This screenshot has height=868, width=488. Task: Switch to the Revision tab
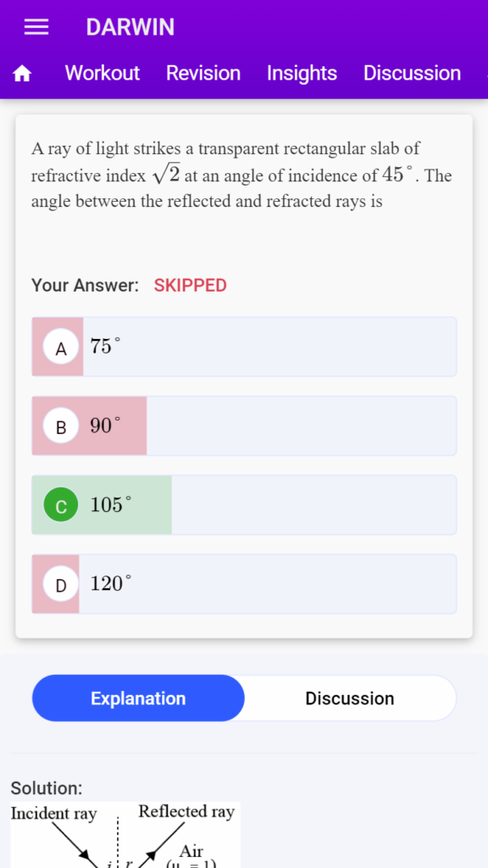[203, 73]
